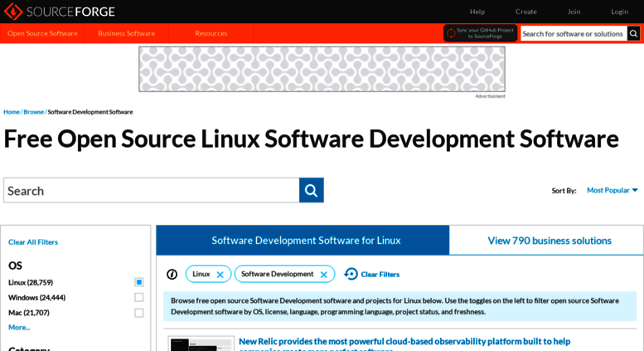Go to Browse breadcrumb
644x351 pixels.
coord(34,112)
